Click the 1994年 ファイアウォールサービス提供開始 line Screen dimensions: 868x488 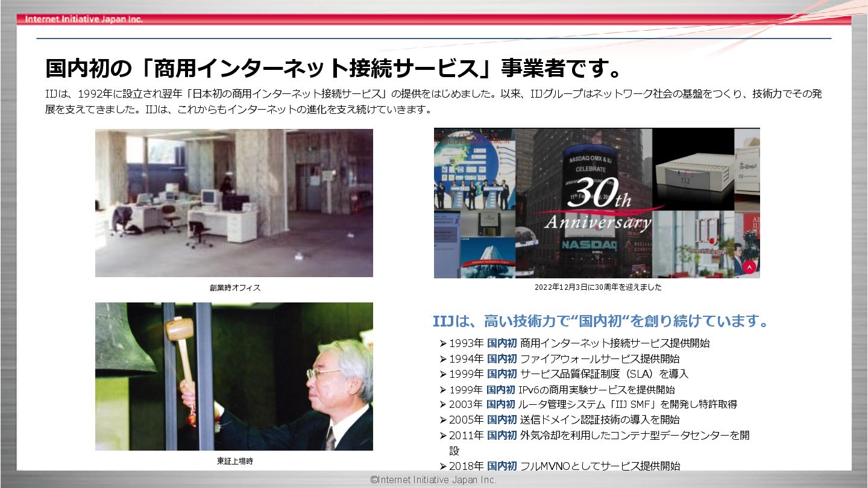(560, 359)
